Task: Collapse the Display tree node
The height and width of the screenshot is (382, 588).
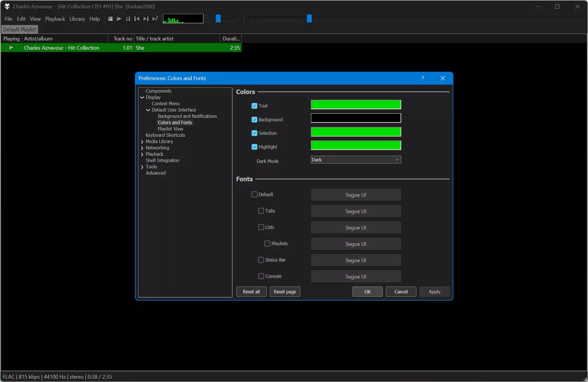Action: point(142,97)
